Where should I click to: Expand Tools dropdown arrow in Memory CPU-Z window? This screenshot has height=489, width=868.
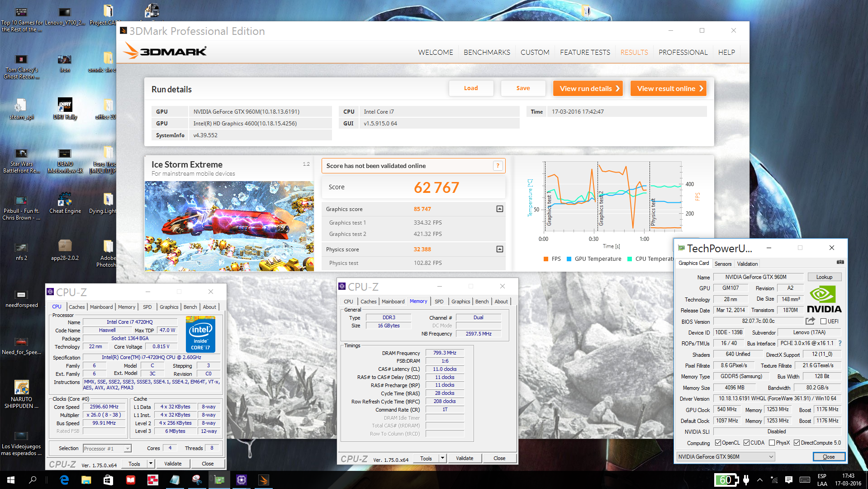click(442, 458)
